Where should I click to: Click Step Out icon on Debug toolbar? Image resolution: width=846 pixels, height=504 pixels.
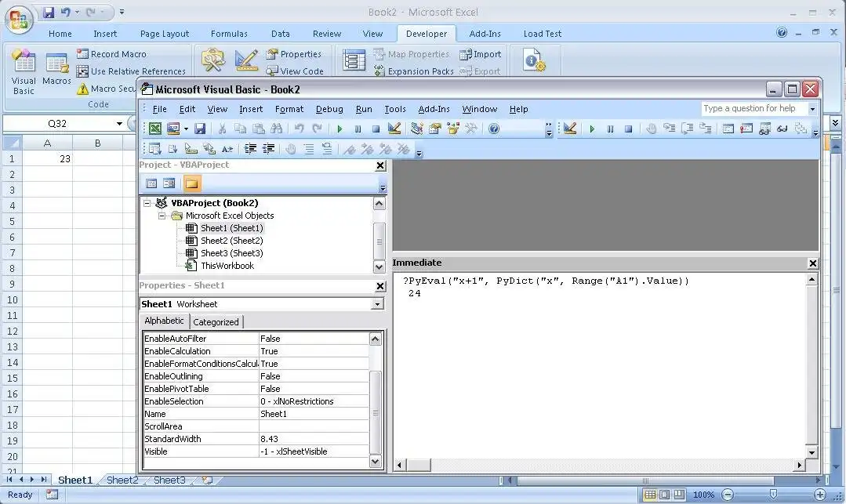click(x=705, y=129)
